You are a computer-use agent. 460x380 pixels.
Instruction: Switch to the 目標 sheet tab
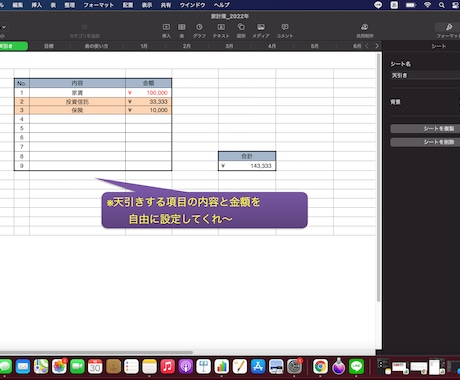(49, 46)
